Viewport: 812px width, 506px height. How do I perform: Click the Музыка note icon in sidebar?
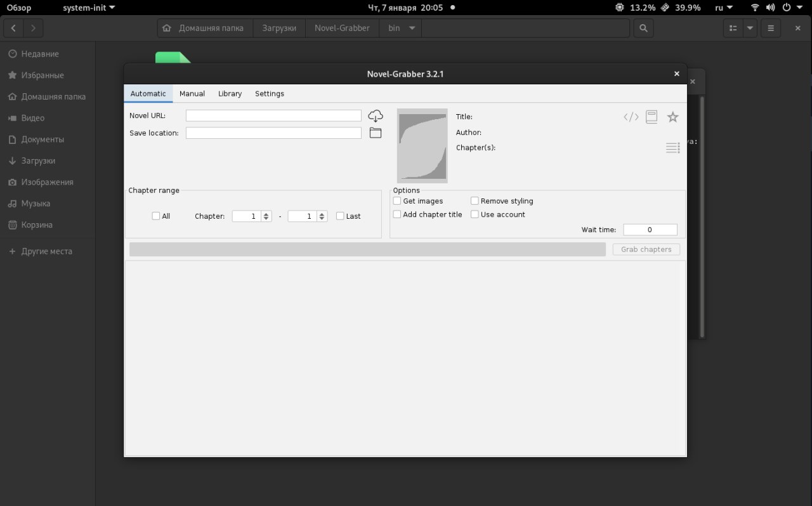click(12, 204)
